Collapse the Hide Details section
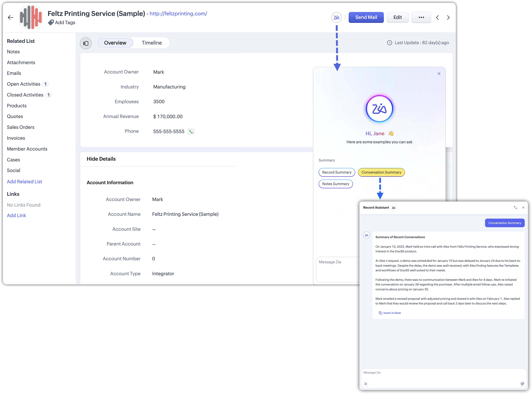 101,159
